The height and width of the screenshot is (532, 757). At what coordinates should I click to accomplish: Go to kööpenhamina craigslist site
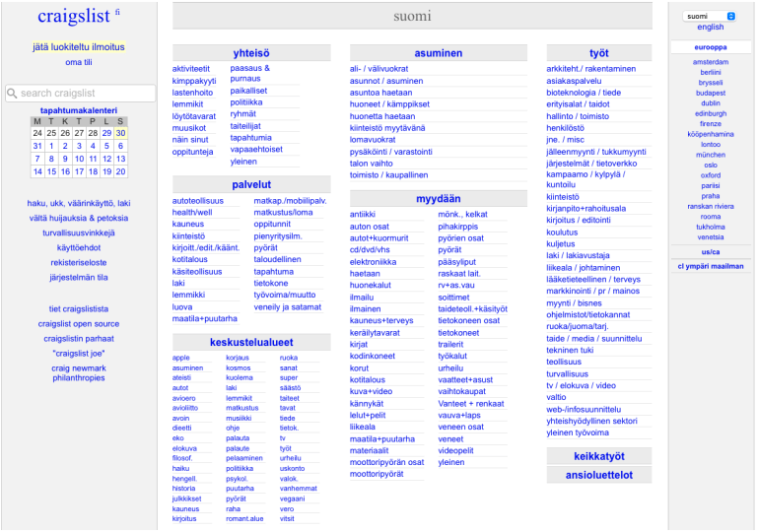coord(710,134)
